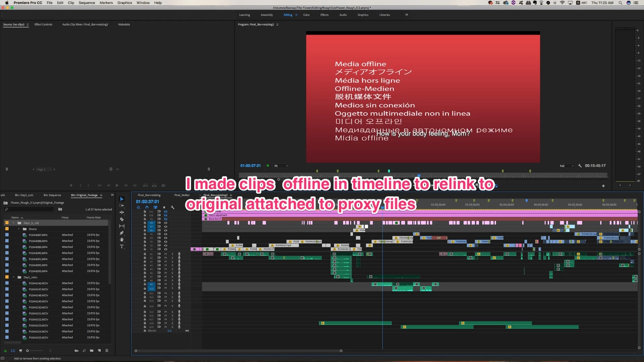Open the Effect Controls panel tab
The height and width of the screenshot is (362, 644).
click(43, 24)
